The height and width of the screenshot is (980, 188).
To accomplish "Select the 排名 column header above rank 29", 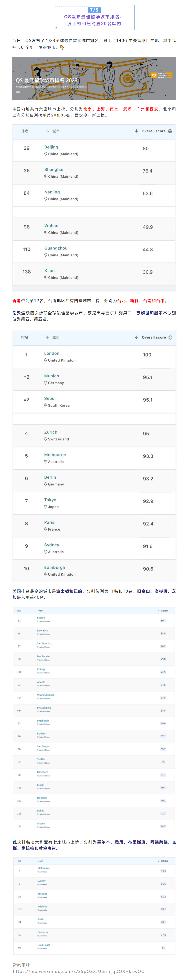I will coord(25,131).
